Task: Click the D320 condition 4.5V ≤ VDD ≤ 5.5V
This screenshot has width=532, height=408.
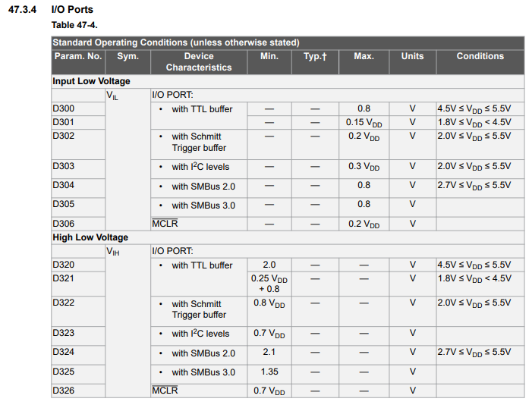Action: 474,265
